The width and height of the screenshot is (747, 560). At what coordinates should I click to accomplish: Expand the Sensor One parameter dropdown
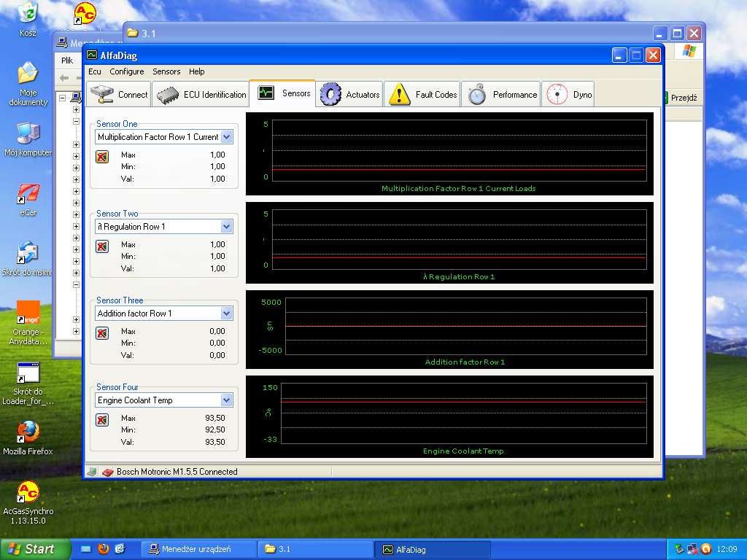(226, 137)
